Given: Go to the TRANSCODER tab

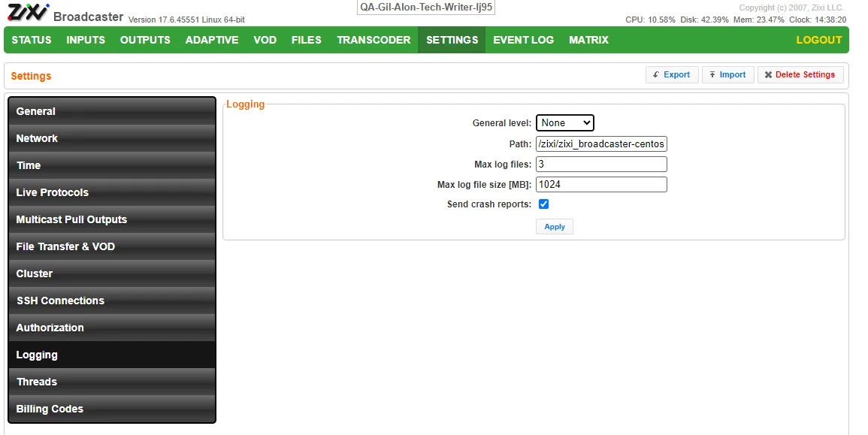Looking at the screenshot, I should [374, 40].
